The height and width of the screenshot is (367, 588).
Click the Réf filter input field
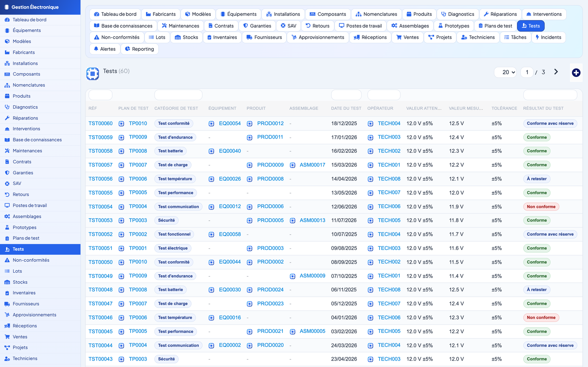pyautogui.click(x=101, y=95)
